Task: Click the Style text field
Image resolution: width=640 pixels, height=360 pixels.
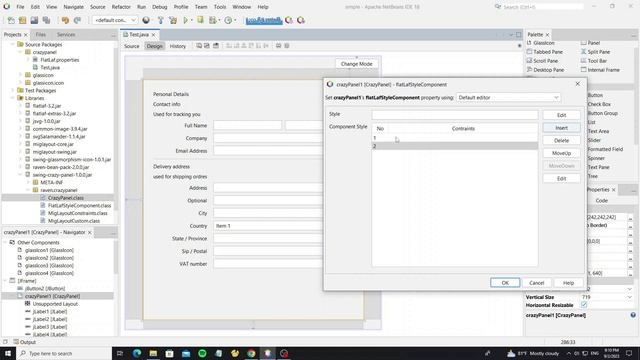Action: [x=455, y=115]
